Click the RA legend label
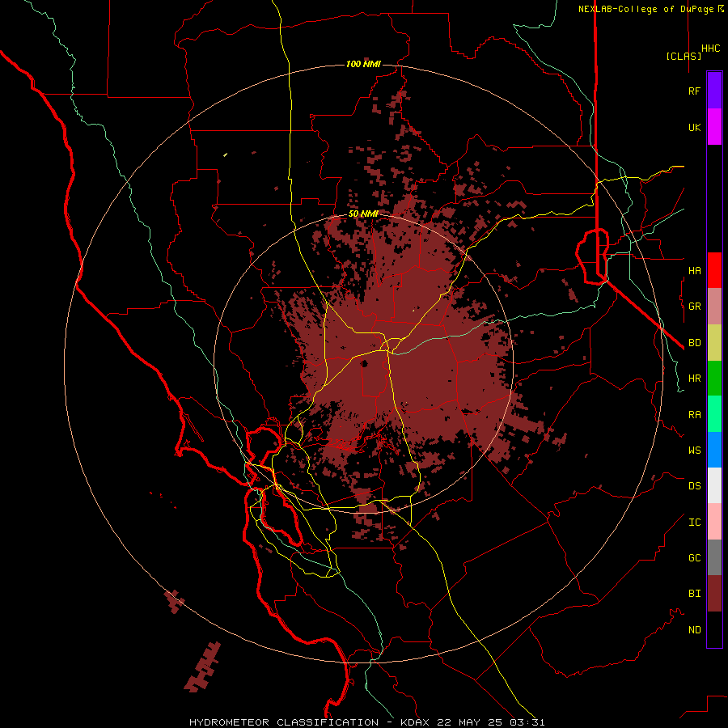728x728 pixels. (694, 415)
